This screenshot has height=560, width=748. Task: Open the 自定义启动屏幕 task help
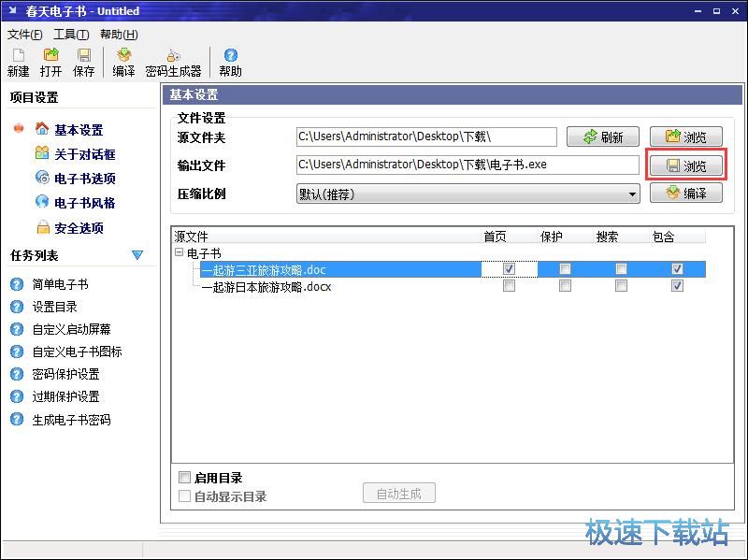72,329
